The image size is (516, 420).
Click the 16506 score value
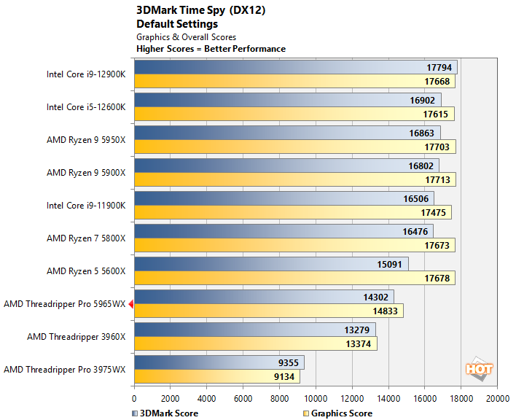point(416,199)
